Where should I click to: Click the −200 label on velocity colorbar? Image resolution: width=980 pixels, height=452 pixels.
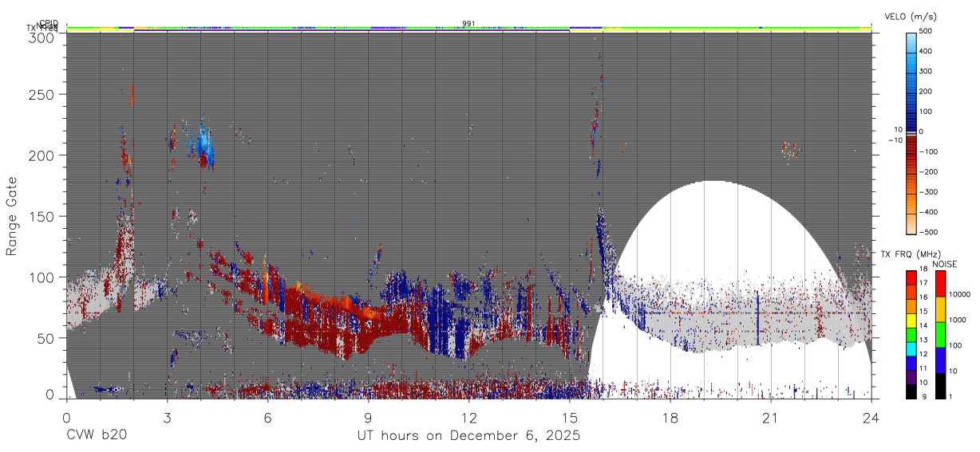point(927,172)
